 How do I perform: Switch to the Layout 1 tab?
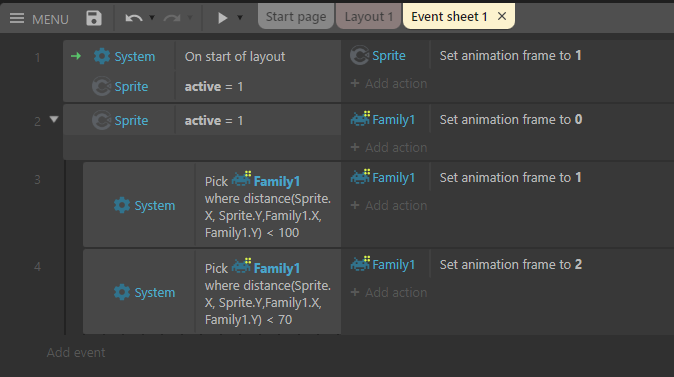(368, 16)
